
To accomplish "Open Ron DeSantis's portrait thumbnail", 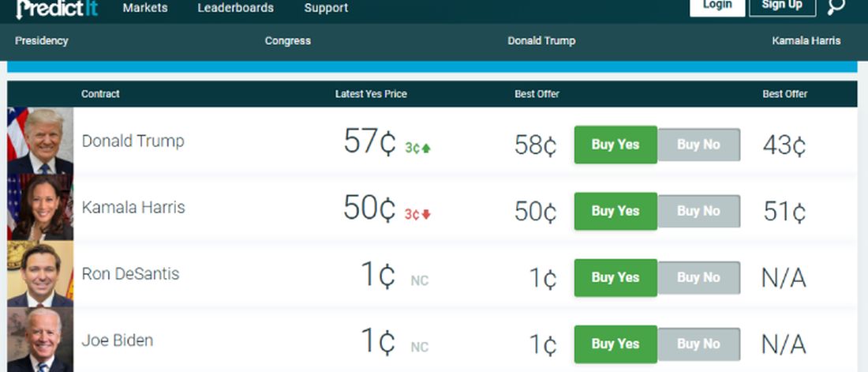I will 40,274.
